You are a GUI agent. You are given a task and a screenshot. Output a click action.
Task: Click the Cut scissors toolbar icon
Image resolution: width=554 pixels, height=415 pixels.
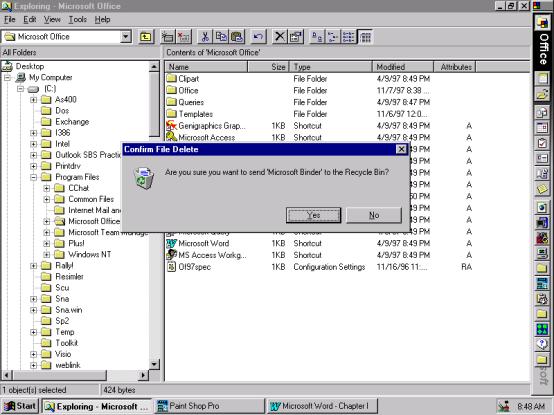pyautogui.click(x=205, y=37)
